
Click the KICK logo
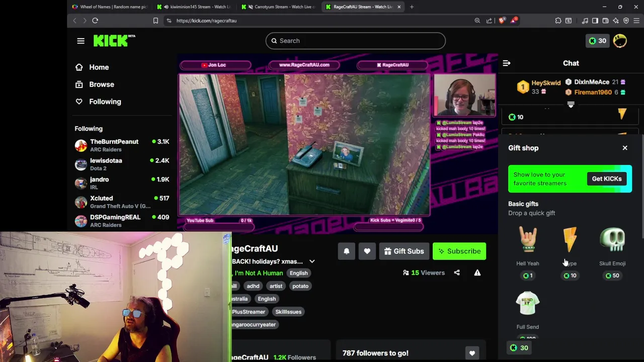pyautogui.click(x=114, y=40)
